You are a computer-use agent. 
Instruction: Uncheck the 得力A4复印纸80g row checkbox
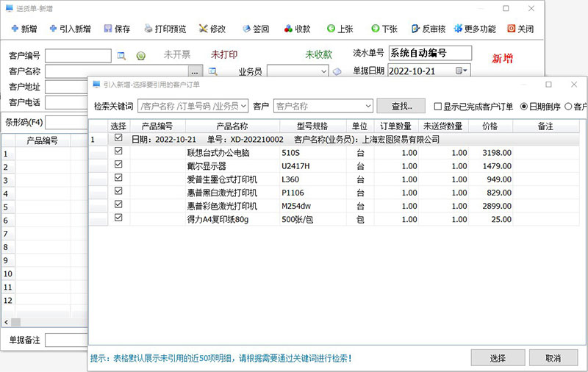point(118,218)
